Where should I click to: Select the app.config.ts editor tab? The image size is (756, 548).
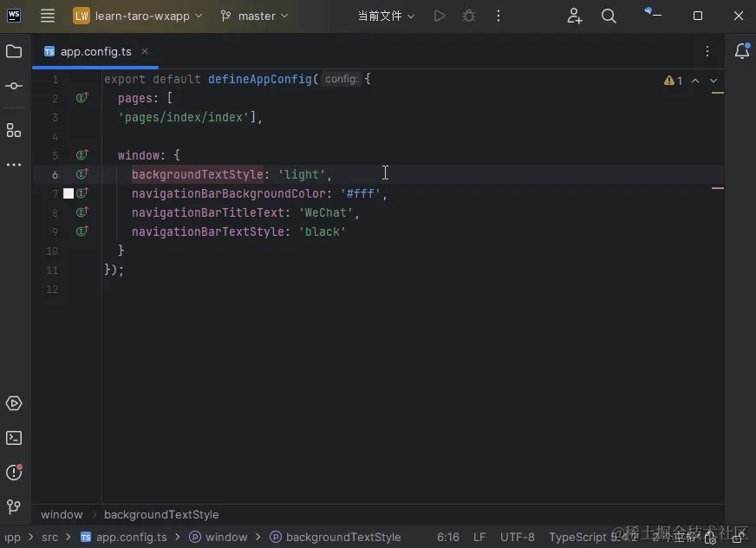coord(95,51)
